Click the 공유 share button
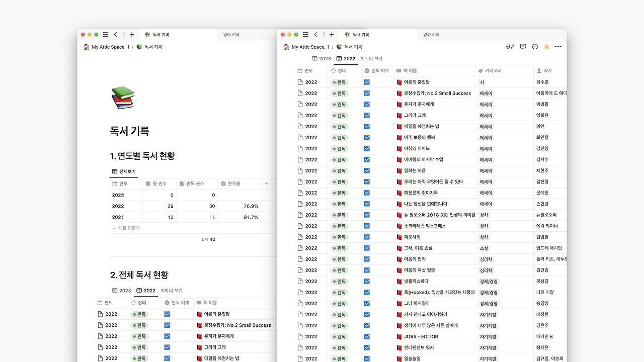This screenshot has height=362, width=644. [x=509, y=46]
